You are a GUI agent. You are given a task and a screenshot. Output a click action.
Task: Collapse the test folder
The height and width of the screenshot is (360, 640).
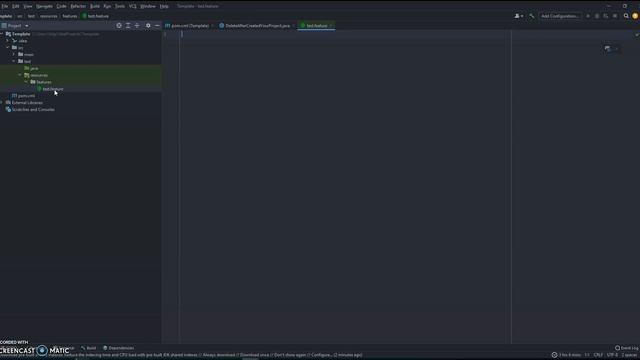(x=14, y=61)
